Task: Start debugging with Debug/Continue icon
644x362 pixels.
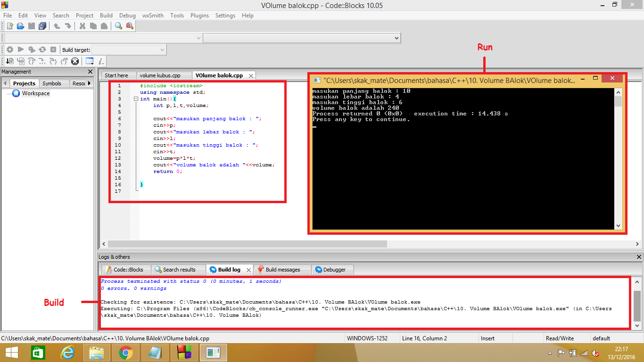Action: click(x=9, y=61)
